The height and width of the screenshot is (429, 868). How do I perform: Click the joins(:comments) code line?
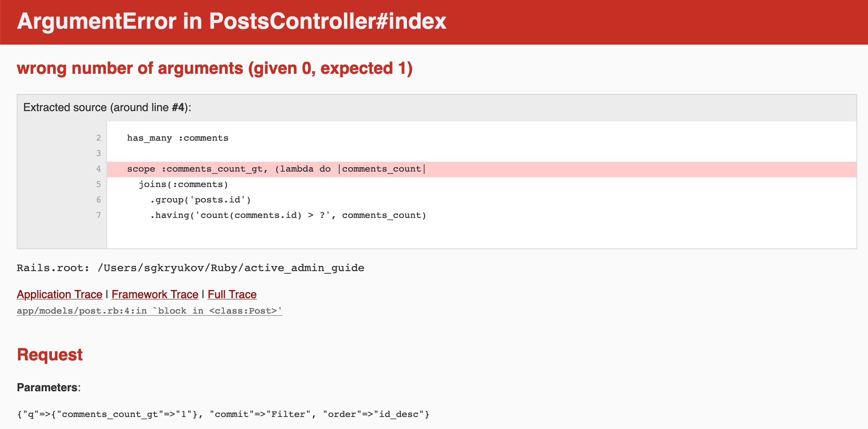click(x=184, y=184)
